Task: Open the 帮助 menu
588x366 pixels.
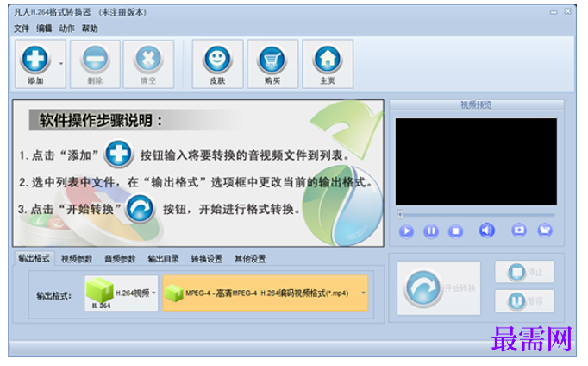Action: (x=90, y=28)
